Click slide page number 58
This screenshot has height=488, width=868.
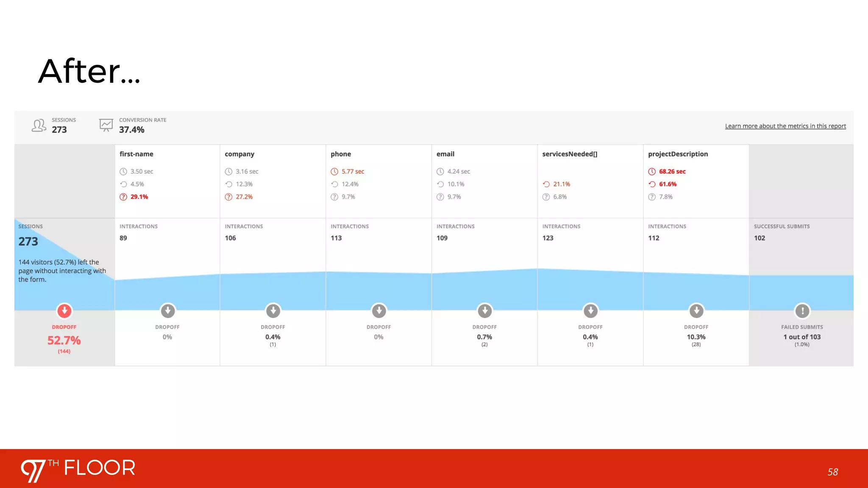[832, 472]
